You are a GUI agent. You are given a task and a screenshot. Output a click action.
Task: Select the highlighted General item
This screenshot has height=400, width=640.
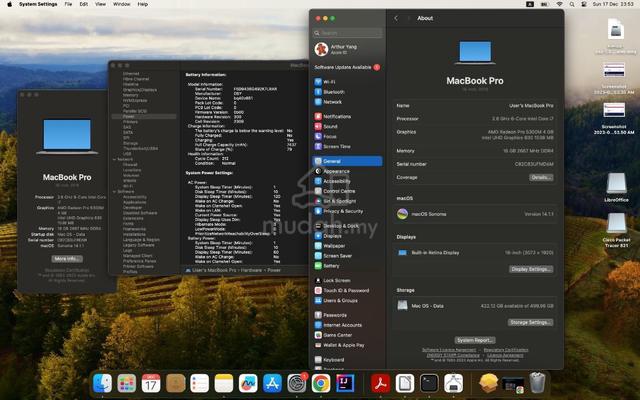[347, 161]
